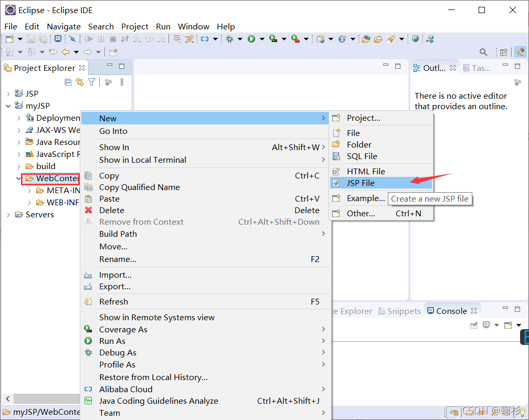Switch to the Snippets tab
The width and height of the screenshot is (529, 420).
[x=400, y=311]
